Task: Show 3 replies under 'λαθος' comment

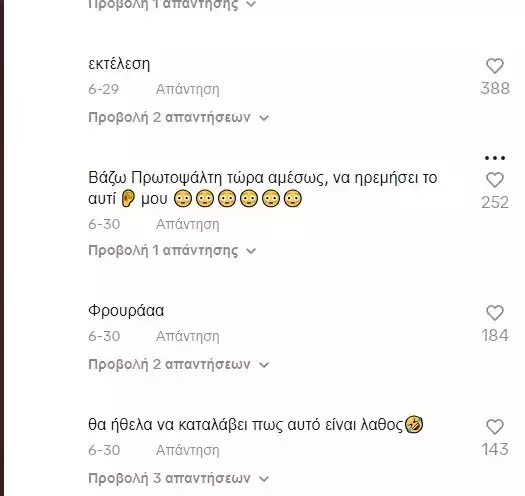Action: [x=178, y=478]
